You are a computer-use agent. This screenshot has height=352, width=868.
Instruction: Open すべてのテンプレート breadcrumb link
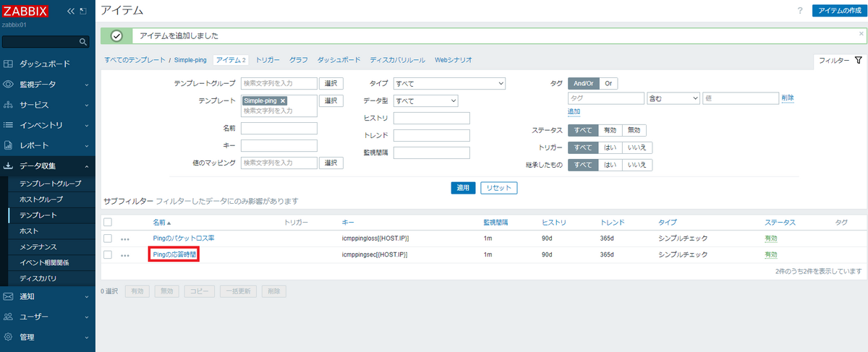(x=135, y=60)
